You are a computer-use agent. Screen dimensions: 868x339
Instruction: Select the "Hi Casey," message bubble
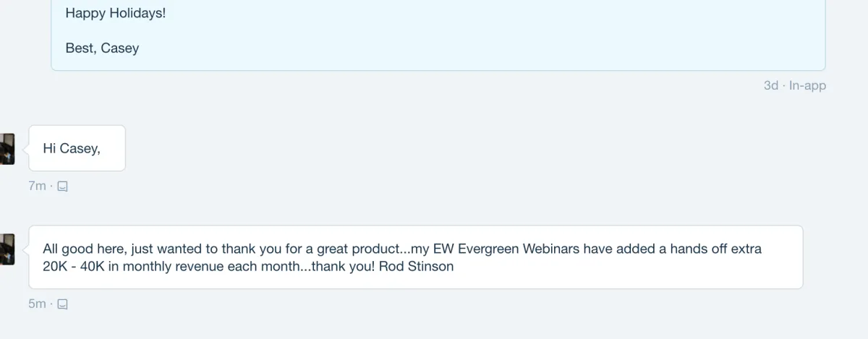[77, 148]
